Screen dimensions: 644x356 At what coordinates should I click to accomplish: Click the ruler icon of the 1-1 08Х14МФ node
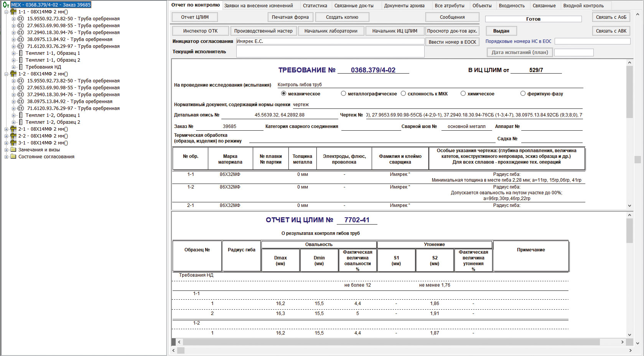(13, 12)
